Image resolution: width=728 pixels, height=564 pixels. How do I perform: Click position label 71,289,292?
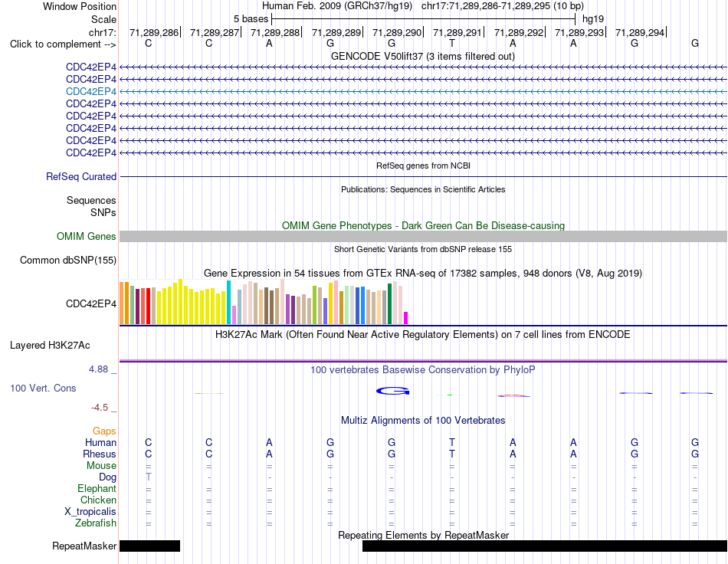pos(519,32)
